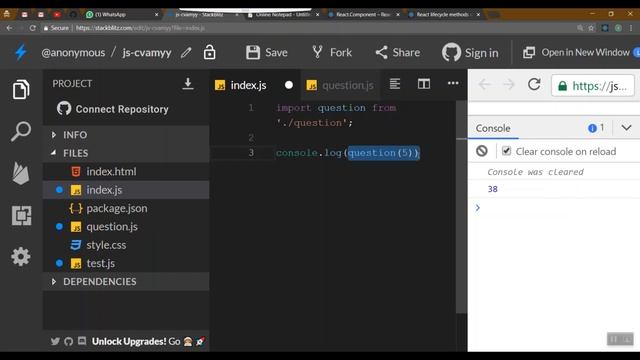The width and height of the screenshot is (640, 360).
Task: Click the unsaved dot on index.js tab
Action: (289, 85)
